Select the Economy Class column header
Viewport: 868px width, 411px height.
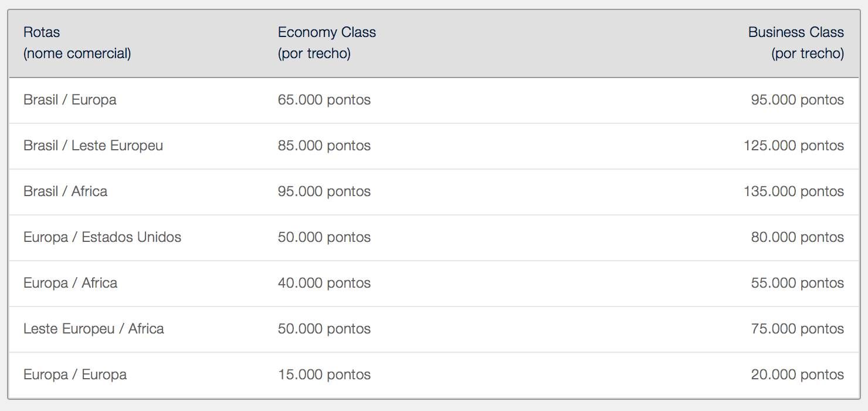[x=327, y=43]
